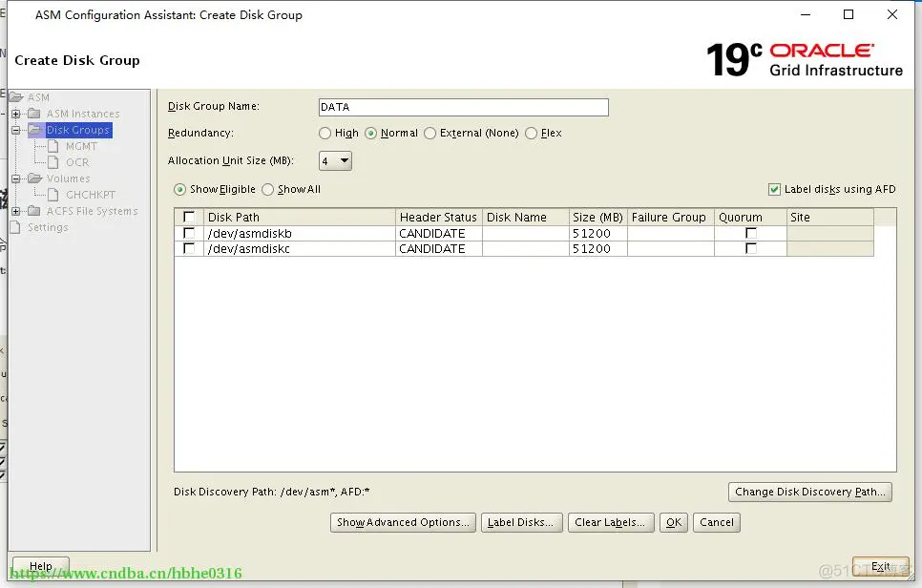Choose Show All disks option

coord(267,189)
